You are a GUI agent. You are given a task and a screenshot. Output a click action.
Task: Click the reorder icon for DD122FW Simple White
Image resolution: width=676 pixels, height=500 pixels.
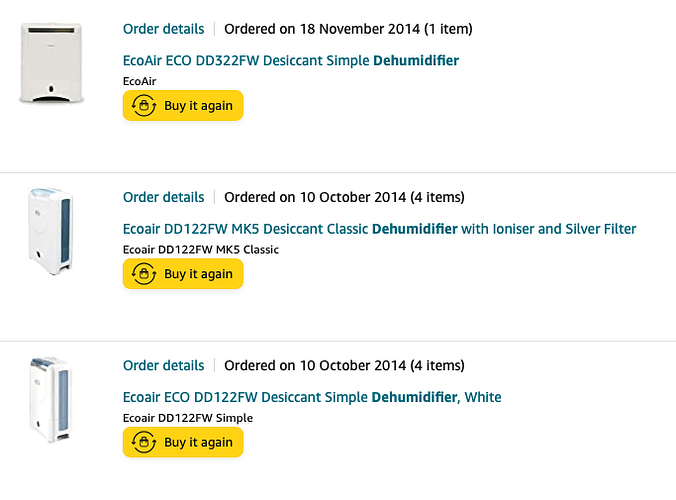[144, 442]
